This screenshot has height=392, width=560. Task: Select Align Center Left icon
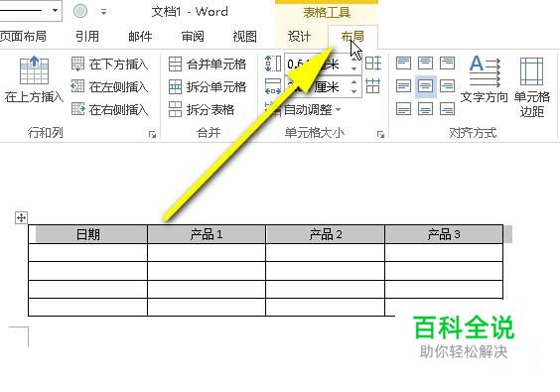[403, 86]
